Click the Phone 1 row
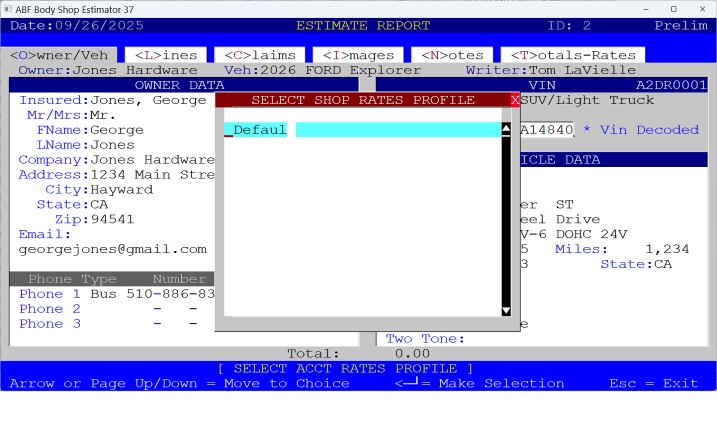 (x=117, y=294)
